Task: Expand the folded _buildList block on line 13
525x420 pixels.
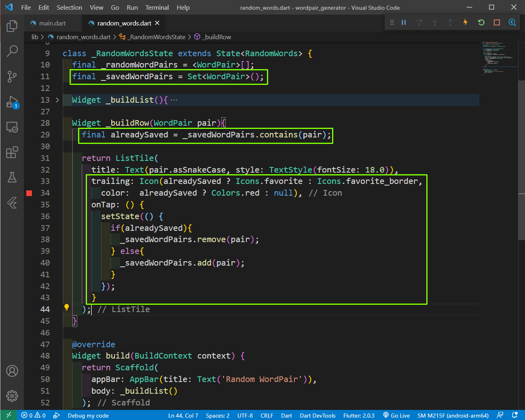Action: [57, 100]
